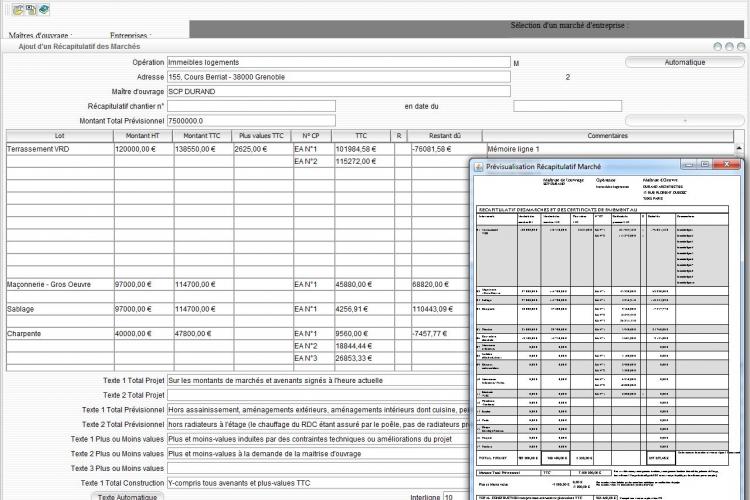750x500 pixels.
Task: Click the 26853,33 € TTC cell
Action: 364,358
